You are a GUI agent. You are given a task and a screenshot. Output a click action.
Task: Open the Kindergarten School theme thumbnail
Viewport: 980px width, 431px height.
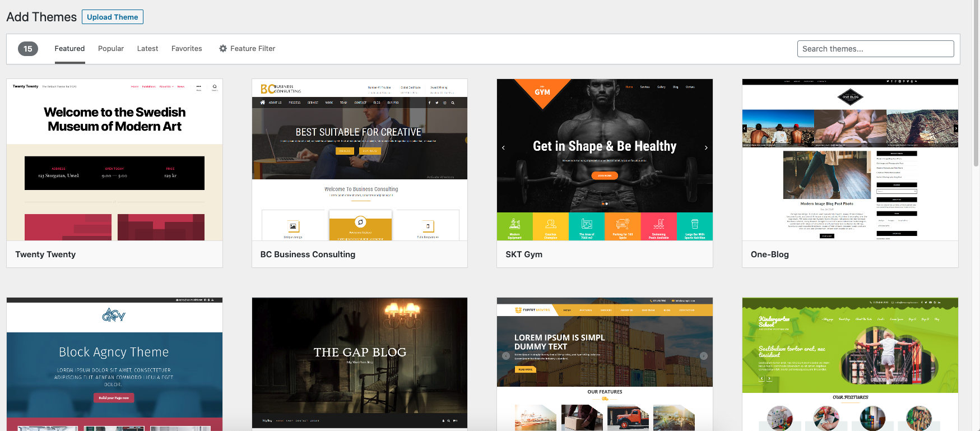(x=850, y=364)
